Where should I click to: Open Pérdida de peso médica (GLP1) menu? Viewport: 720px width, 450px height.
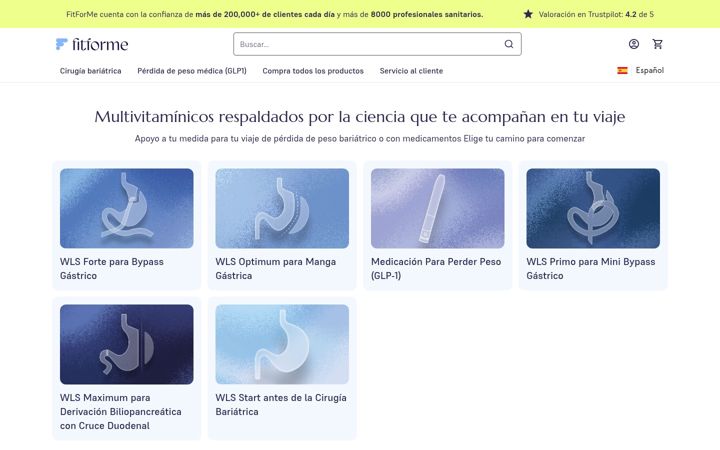coord(192,71)
